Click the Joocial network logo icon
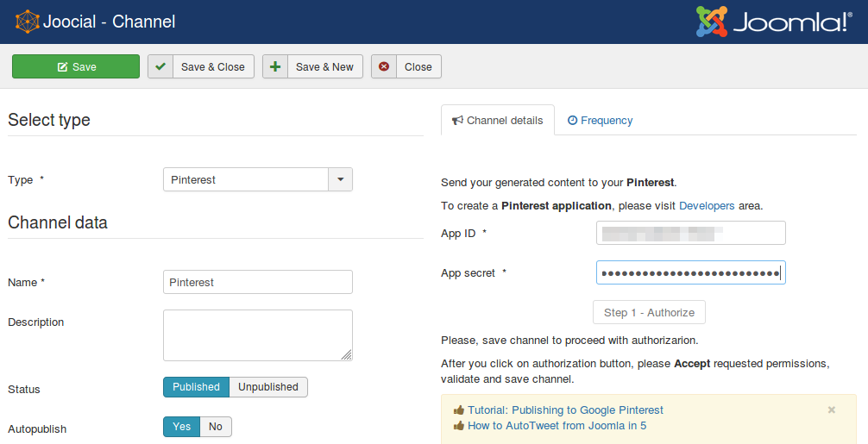 [27, 22]
